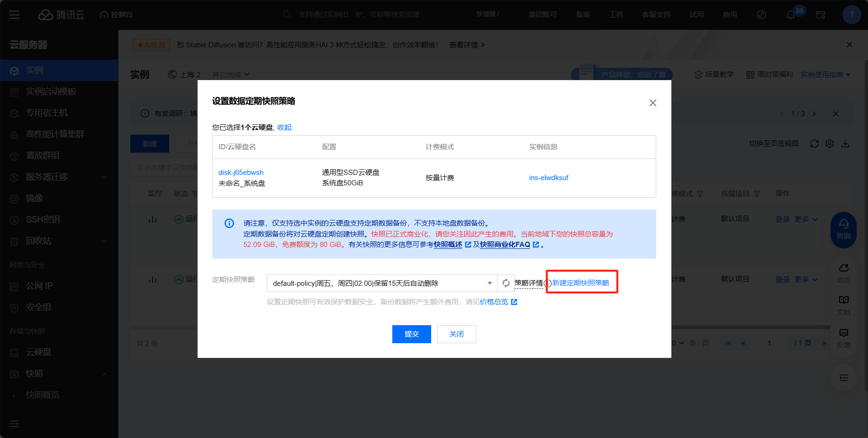
Task: Expand the 实例使用指南 dropdown
Action: (x=825, y=74)
